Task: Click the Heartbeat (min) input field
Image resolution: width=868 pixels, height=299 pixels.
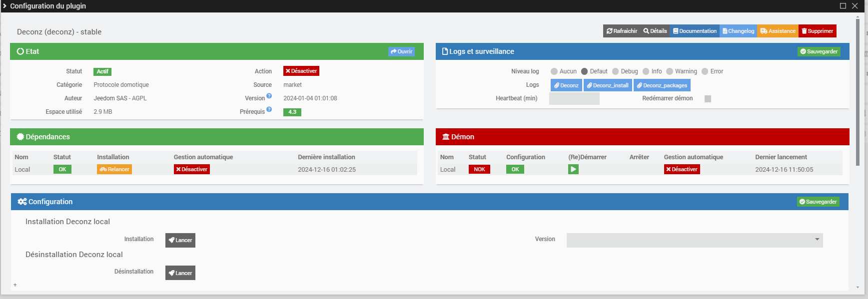Action: pyautogui.click(x=574, y=98)
